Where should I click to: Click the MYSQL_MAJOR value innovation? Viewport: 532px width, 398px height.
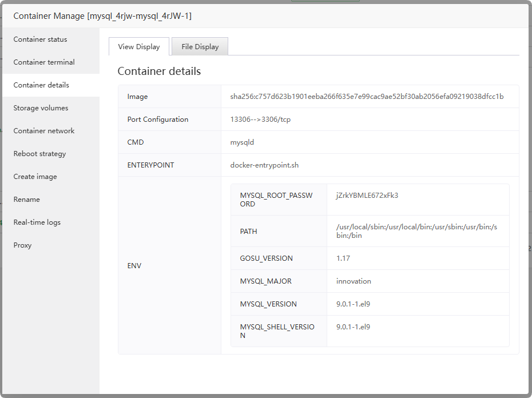354,281
